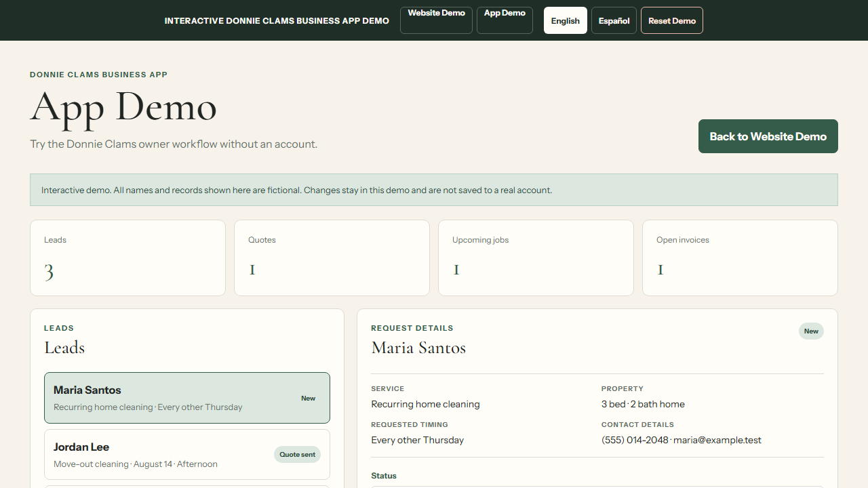Click the New badge in Request Details

[x=811, y=331]
